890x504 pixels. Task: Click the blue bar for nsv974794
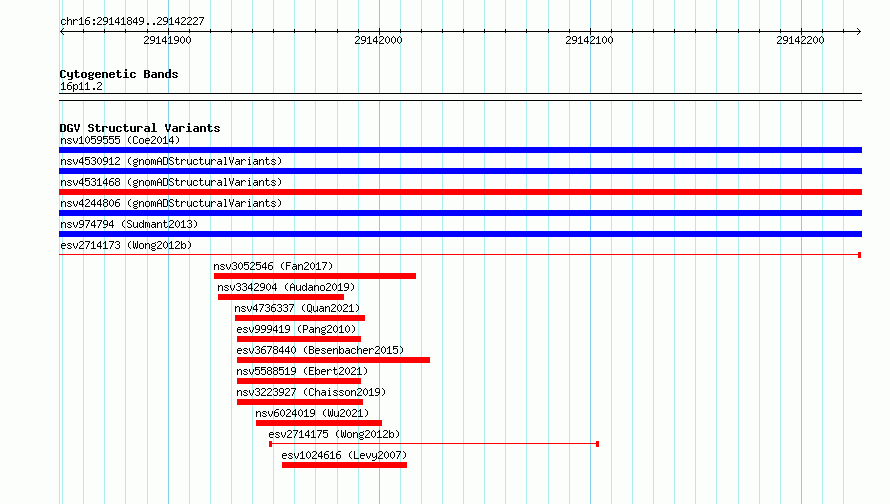coord(460,234)
